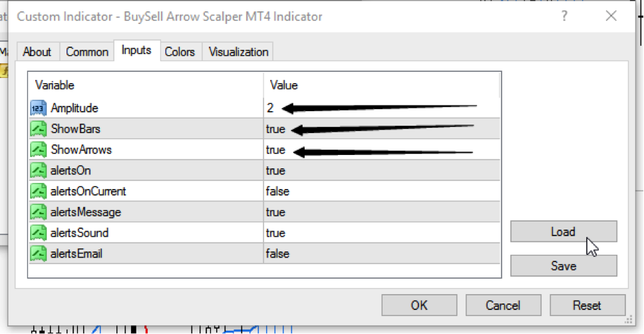Viewport: 644px width, 334px height.
Task: Click the alertsOnCurrent boolean variable icon
Action: (x=38, y=192)
